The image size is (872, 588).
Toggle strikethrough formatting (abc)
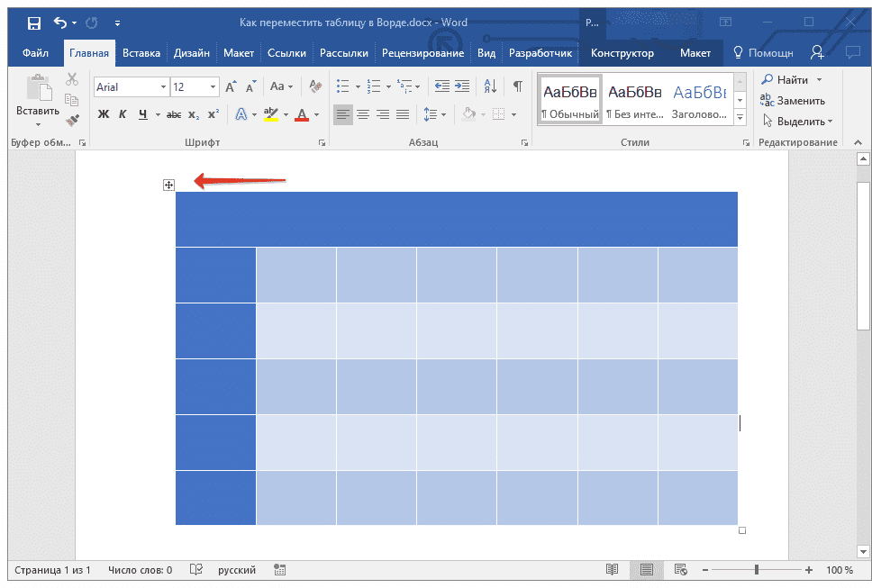point(174,114)
